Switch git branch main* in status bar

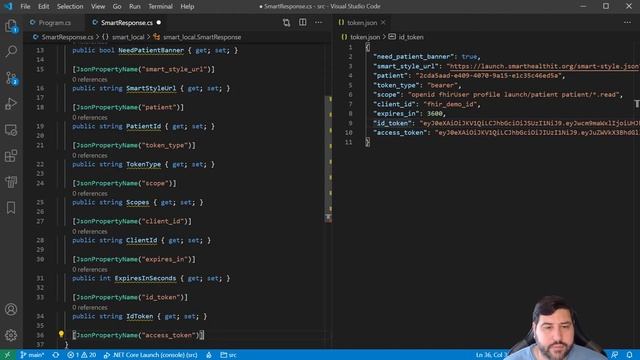click(x=32, y=355)
